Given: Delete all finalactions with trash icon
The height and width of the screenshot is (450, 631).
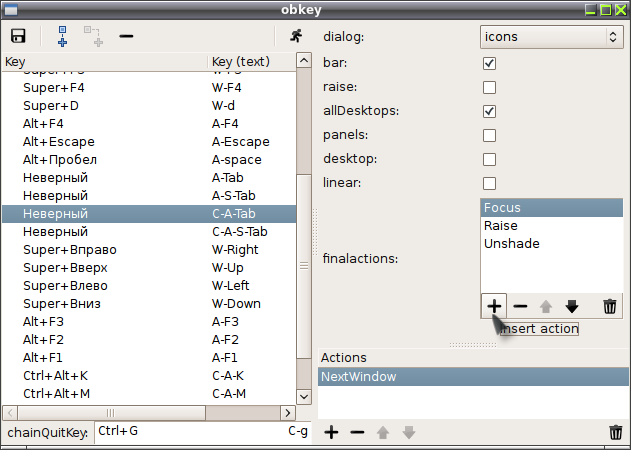Looking at the screenshot, I should pyautogui.click(x=610, y=306).
